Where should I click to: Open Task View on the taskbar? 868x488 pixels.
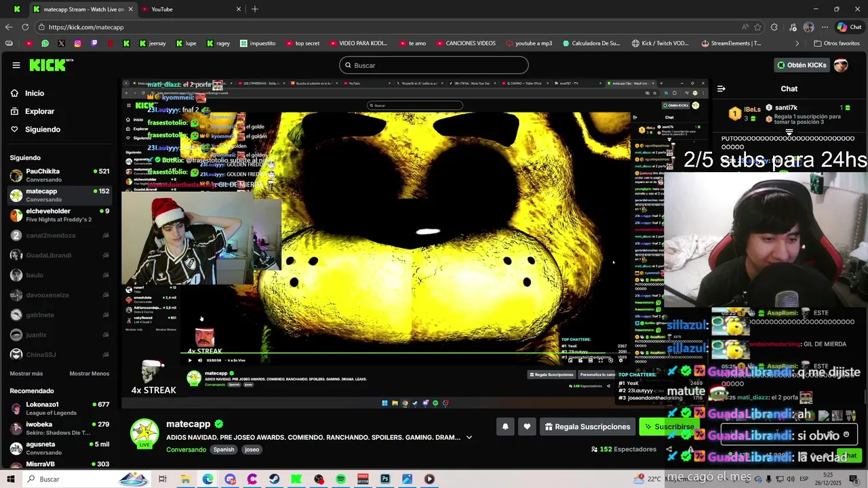tap(163, 479)
